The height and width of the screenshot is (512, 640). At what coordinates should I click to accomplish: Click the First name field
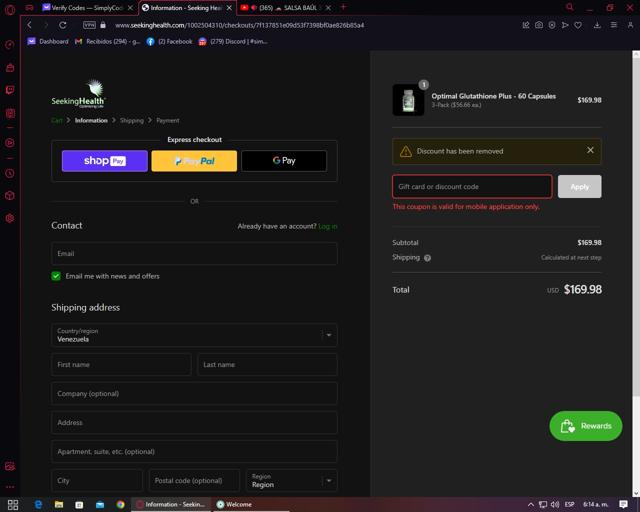121,365
